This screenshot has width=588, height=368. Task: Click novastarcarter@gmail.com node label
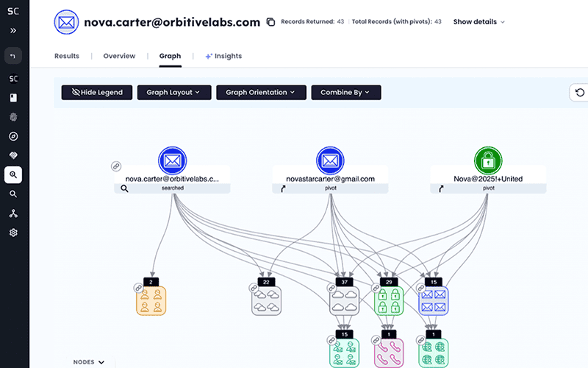point(330,179)
